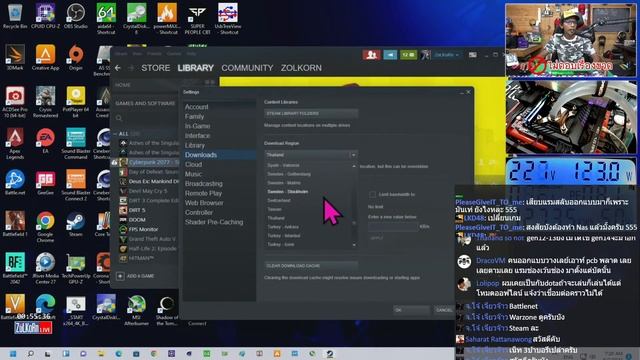Enable the Limit bandwidth to checkbox
Screen dimensions: 640x360
click(x=372, y=195)
